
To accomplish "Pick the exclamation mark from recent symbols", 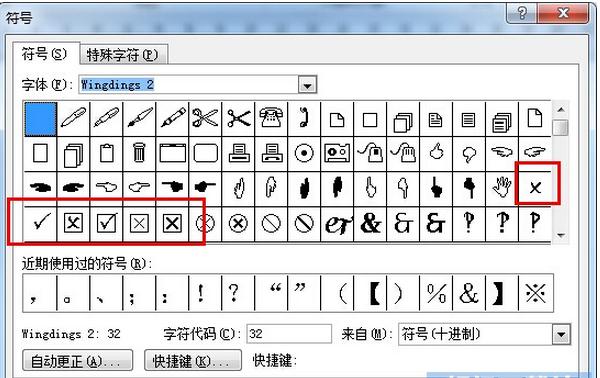I will click(205, 293).
